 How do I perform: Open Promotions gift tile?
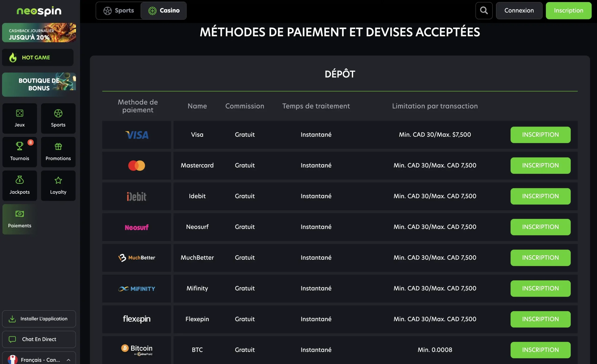[x=58, y=152]
